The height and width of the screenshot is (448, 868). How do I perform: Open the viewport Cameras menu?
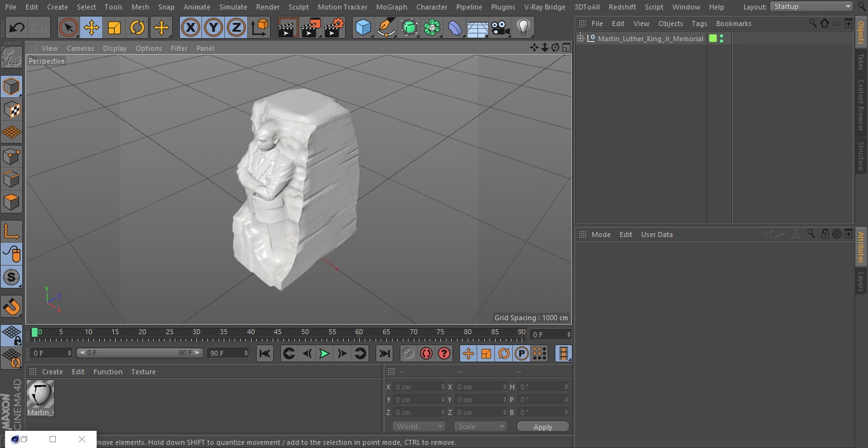[x=80, y=48]
